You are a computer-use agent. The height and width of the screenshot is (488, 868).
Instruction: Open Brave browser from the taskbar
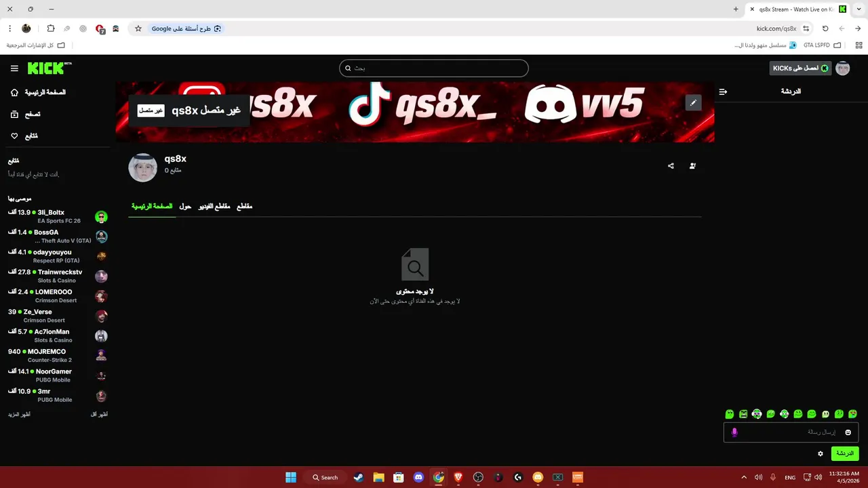point(458,477)
